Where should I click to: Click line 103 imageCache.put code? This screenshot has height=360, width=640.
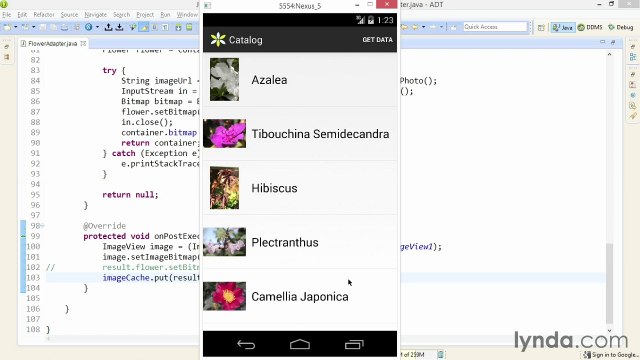(150, 278)
